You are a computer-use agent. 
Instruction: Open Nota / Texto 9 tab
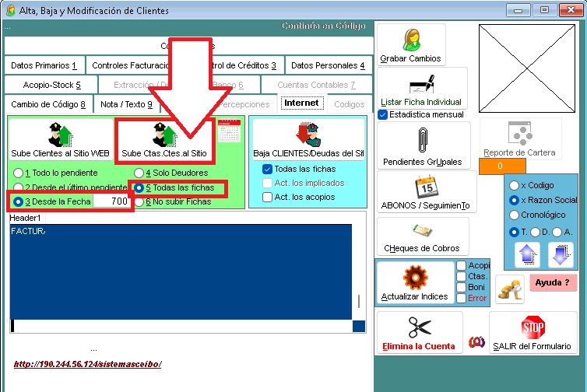point(127,104)
